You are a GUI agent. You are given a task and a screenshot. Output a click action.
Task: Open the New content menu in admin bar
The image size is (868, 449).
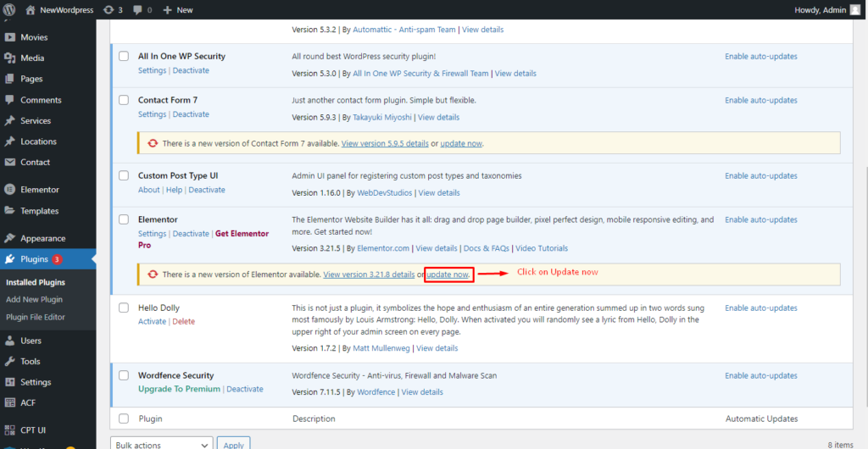coord(178,9)
